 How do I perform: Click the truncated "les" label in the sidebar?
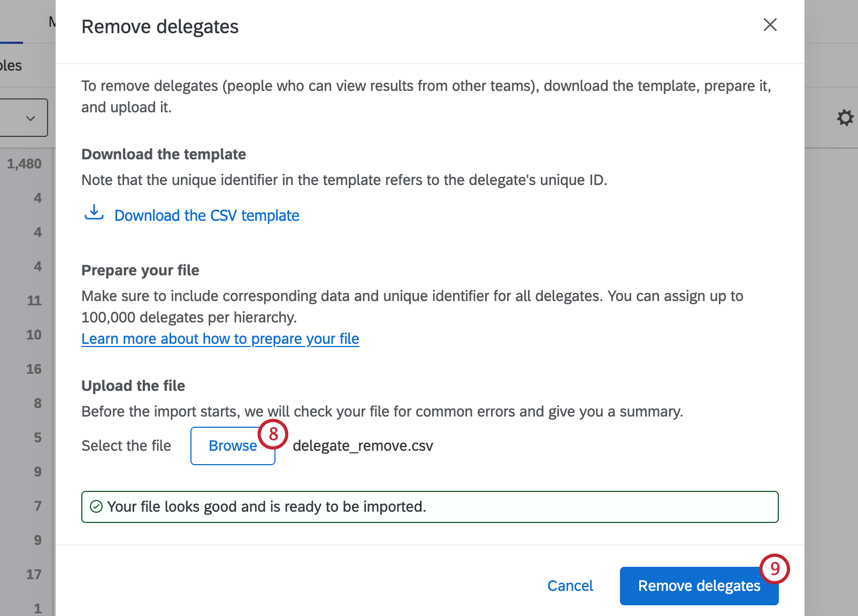click(12, 65)
